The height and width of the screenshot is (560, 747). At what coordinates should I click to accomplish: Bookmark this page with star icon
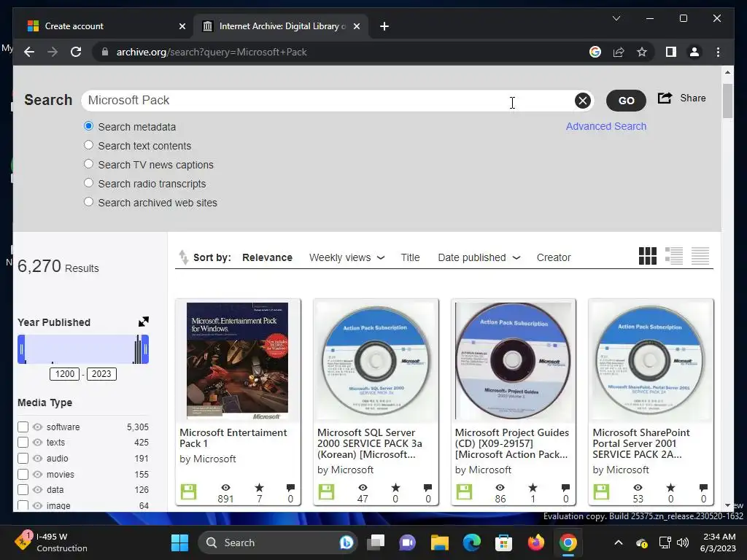click(x=642, y=52)
